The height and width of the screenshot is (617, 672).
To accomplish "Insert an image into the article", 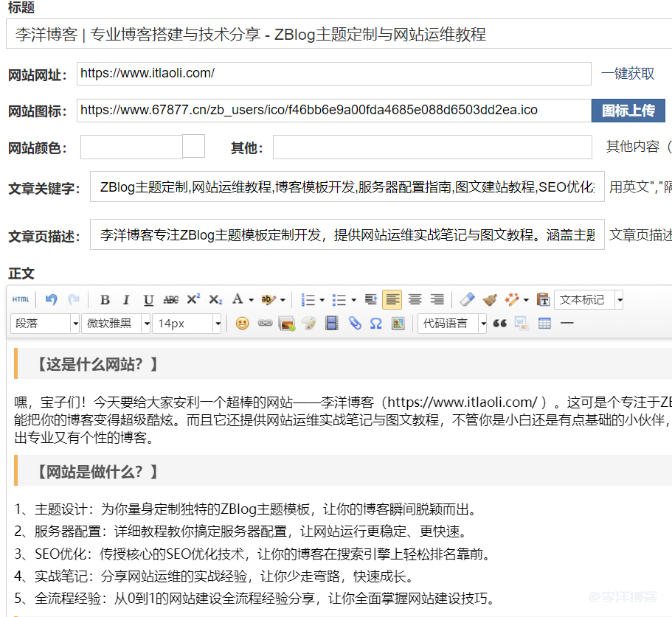I will pyautogui.click(x=286, y=323).
